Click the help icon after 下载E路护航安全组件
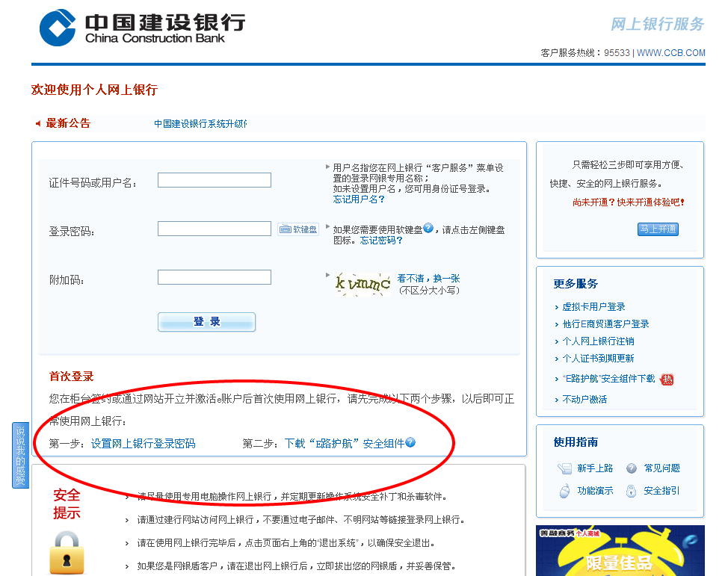728x576 pixels. point(411,442)
